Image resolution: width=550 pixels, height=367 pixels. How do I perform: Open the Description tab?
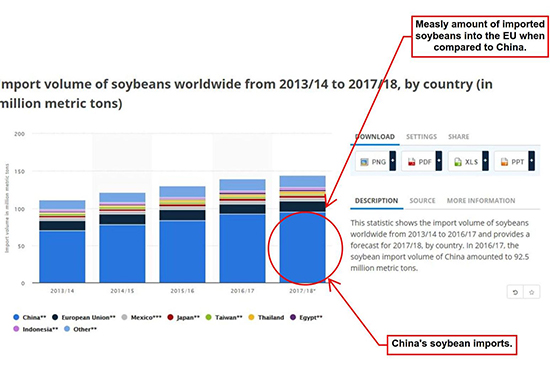pos(376,201)
